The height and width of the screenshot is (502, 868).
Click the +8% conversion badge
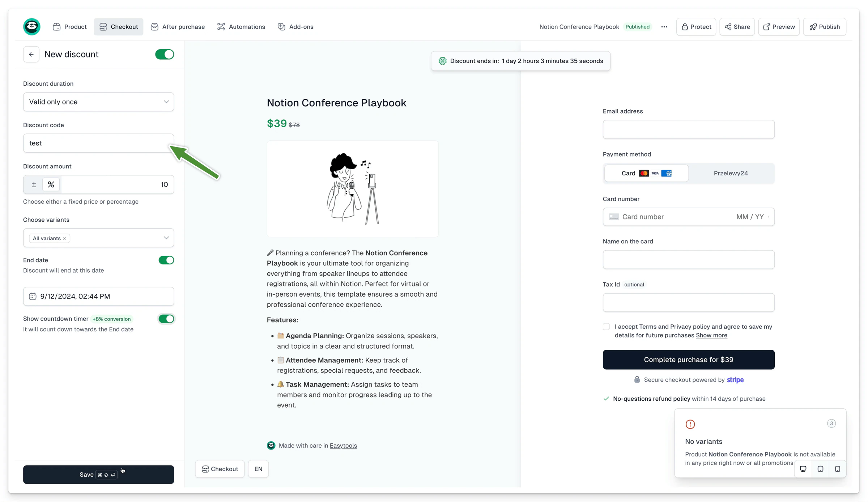coord(111,319)
